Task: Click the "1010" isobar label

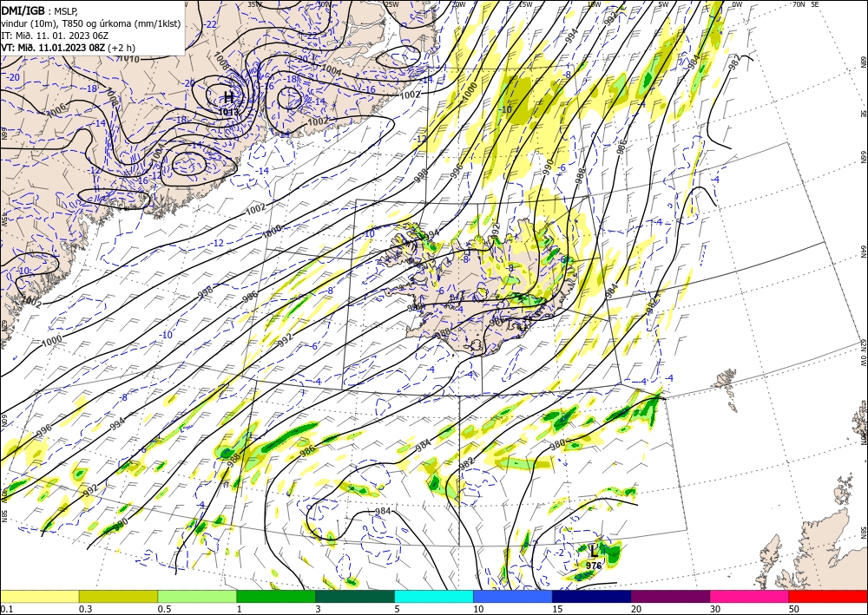Action: [129, 59]
